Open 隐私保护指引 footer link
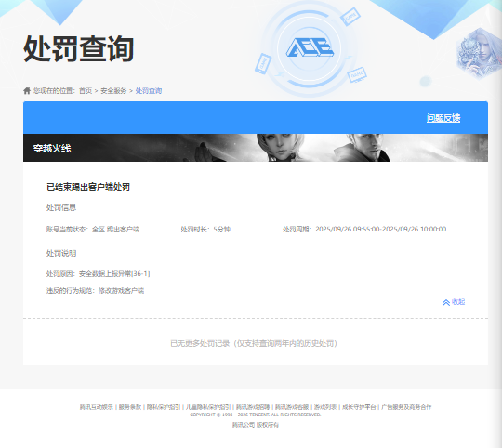Screen dimensions: 502x448 (x=164, y=407)
